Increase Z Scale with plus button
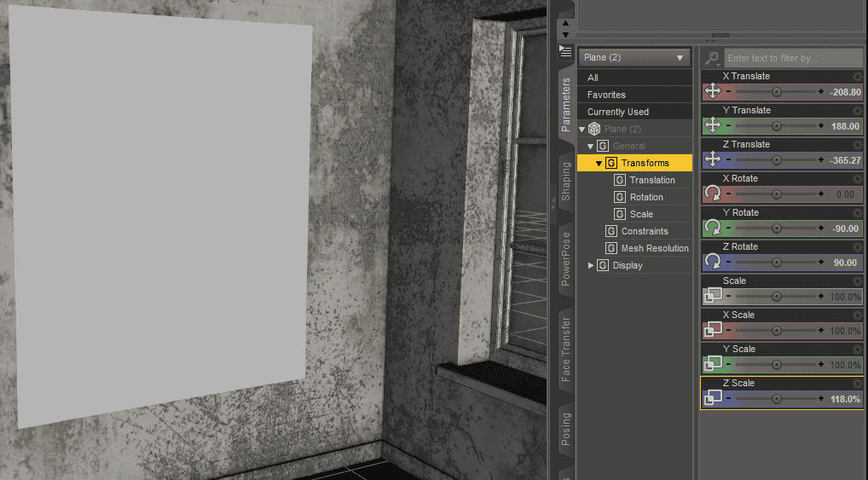Viewport: 868px width, 480px height. (x=821, y=399)
